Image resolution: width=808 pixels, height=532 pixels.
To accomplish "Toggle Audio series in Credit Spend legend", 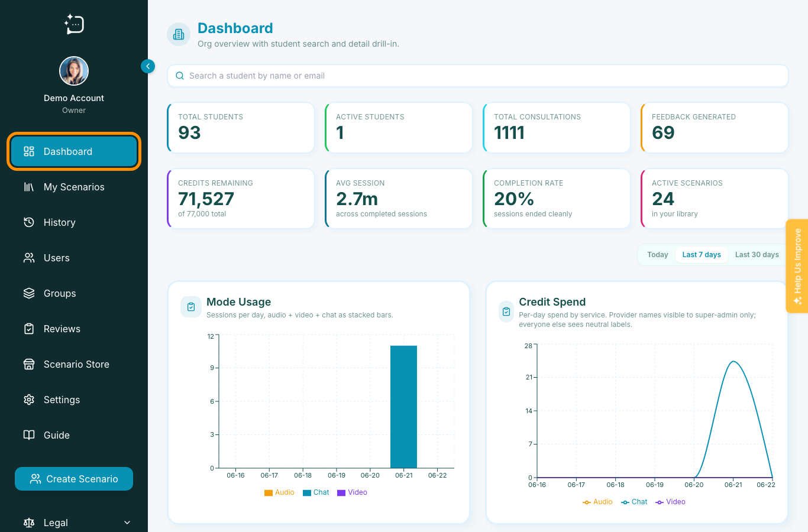I will [597, 502].
